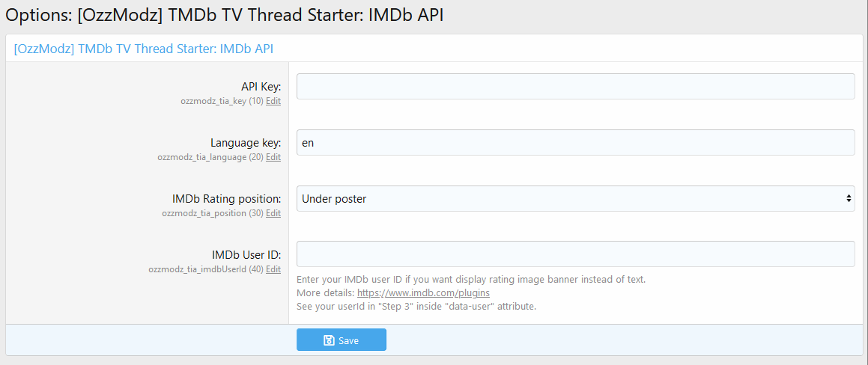Viewport: 868px width, 365px height.
Task: Click the ozzmodz_tia_position option ID text
Action: click(204, 213)
